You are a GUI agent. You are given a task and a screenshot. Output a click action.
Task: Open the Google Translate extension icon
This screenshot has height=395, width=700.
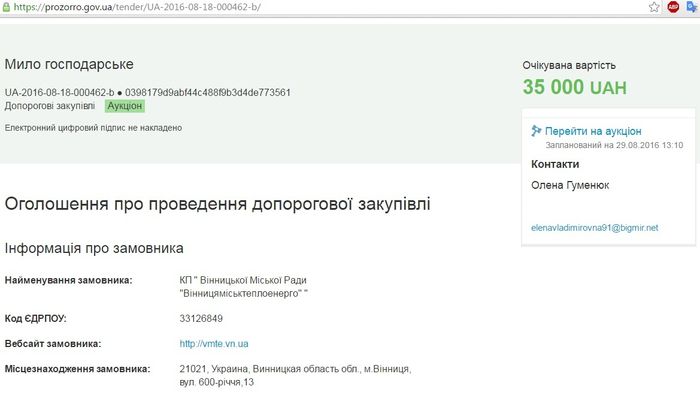(692, 7)
